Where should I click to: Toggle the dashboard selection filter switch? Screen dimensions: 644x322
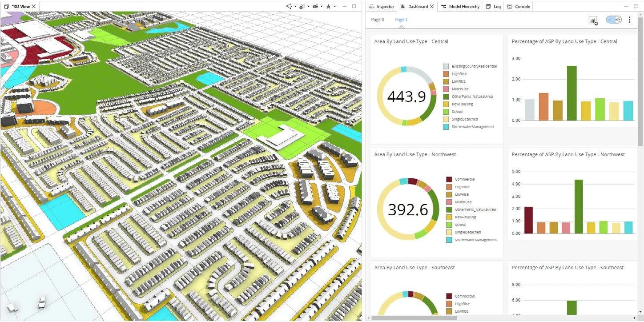[614, 20]
